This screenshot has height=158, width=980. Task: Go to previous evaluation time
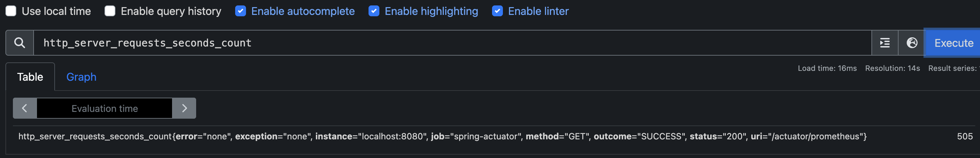point(25,108)
